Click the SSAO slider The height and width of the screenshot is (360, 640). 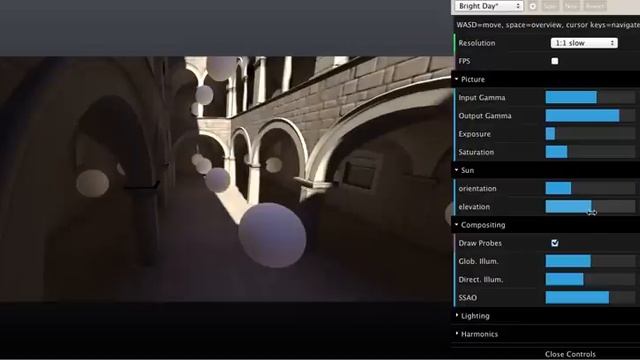[x=590, y=298]
